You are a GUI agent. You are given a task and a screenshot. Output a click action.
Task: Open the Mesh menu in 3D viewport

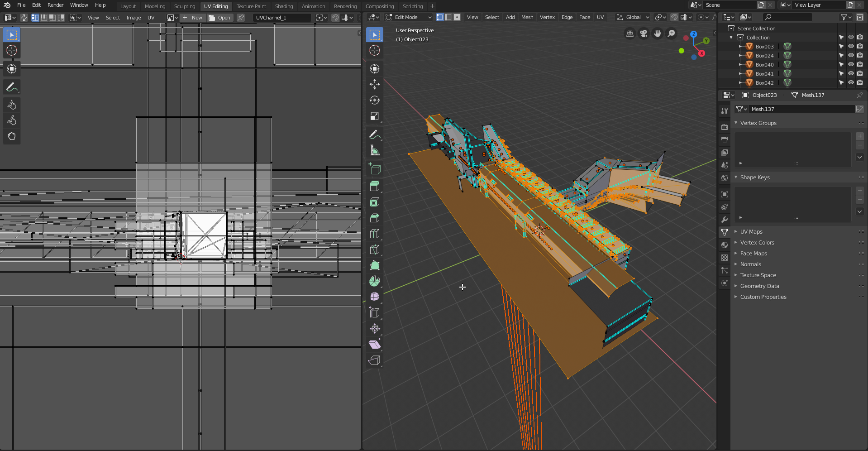527,17
